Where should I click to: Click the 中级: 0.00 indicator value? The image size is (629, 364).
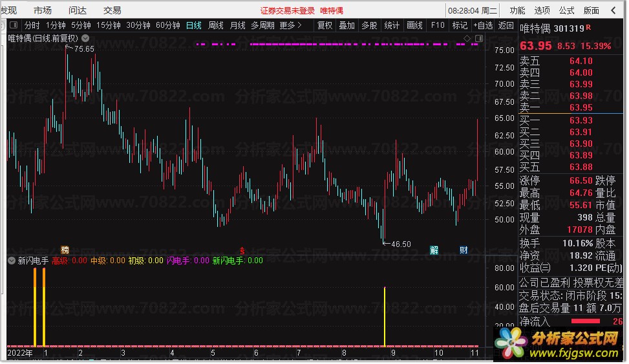pyautogui.click(x=108, y=261)
